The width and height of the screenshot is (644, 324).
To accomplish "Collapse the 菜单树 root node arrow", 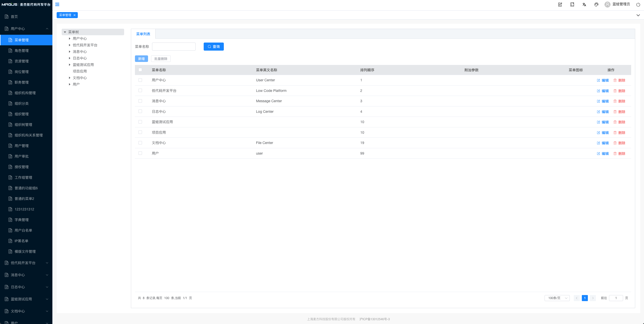I will tap(65, 32).
